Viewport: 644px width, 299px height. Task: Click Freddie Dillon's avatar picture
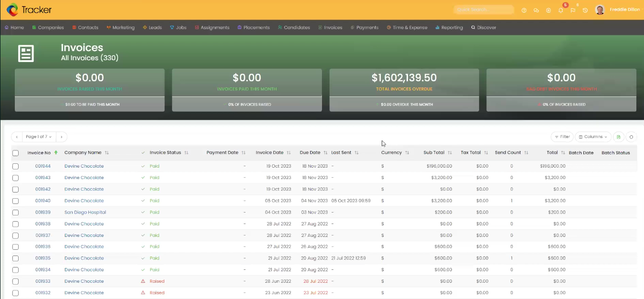tap(600, 10)
